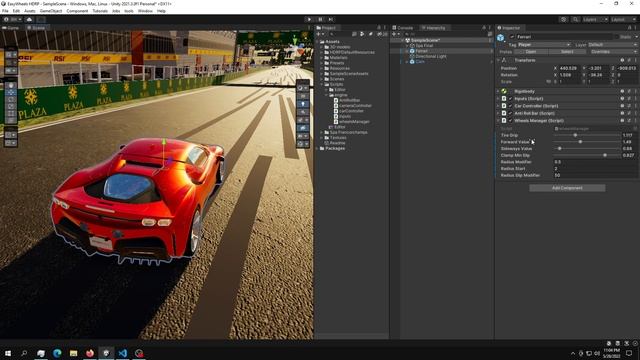
Task: Open Windows Start menu
Action: 8,353
